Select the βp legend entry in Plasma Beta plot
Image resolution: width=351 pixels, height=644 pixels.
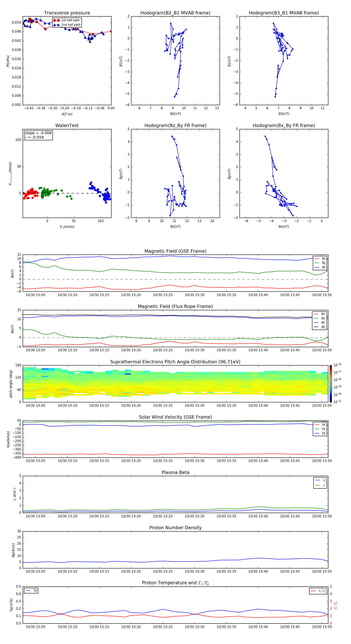click(x=320, y=480)
